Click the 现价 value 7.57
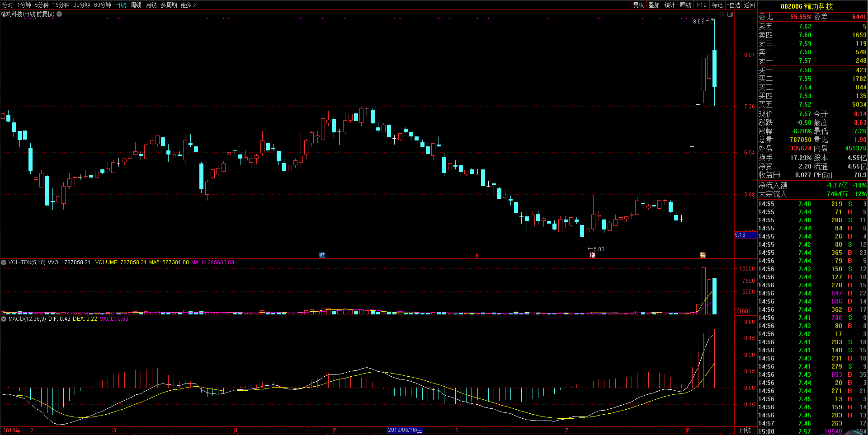The width and height of the screenshot is (868, 435). [805, 114]
